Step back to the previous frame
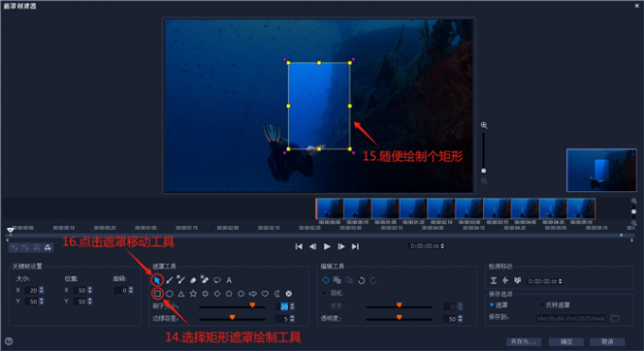The image size is (644, 351). pos(313,246)
